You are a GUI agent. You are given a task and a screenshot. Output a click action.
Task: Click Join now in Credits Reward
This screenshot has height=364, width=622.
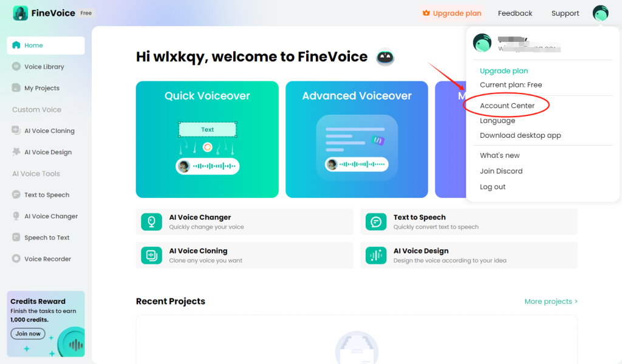tap(28, 334)
